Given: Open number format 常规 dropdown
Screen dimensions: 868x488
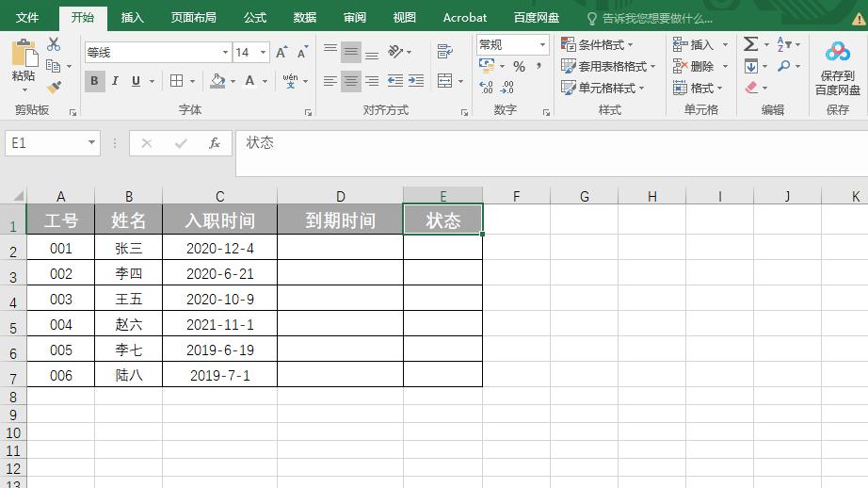Looking at the screenshot, I should click(x=542, y=44).
